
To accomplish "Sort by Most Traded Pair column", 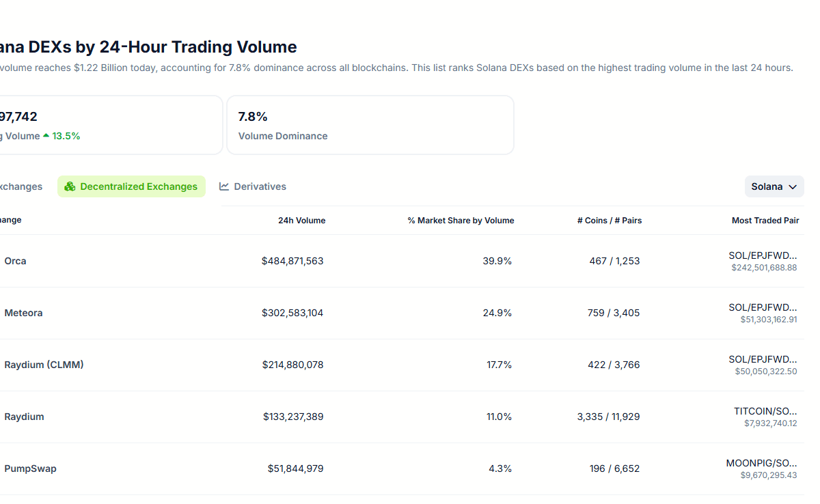I will pyautogui.click(x=765, y=221).
